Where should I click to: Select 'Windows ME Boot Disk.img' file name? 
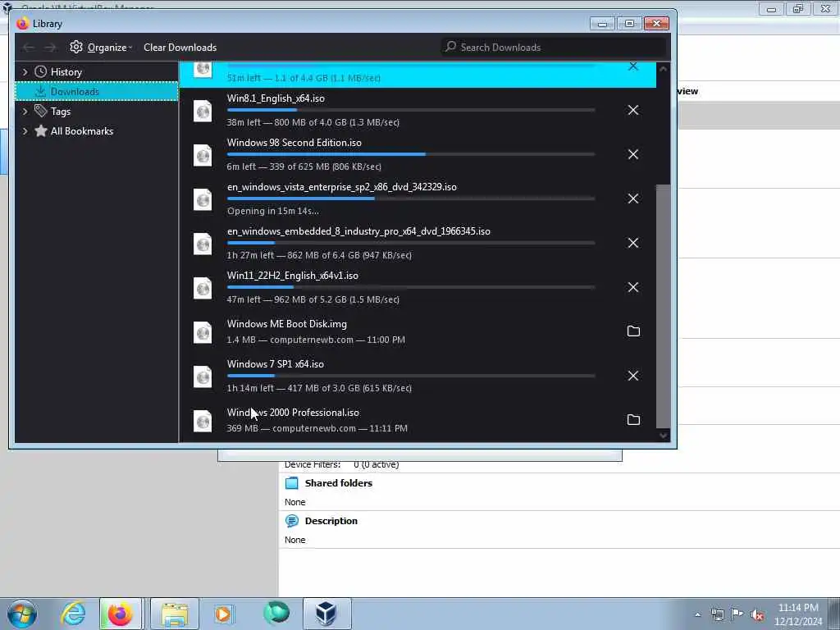pos(286,324)
